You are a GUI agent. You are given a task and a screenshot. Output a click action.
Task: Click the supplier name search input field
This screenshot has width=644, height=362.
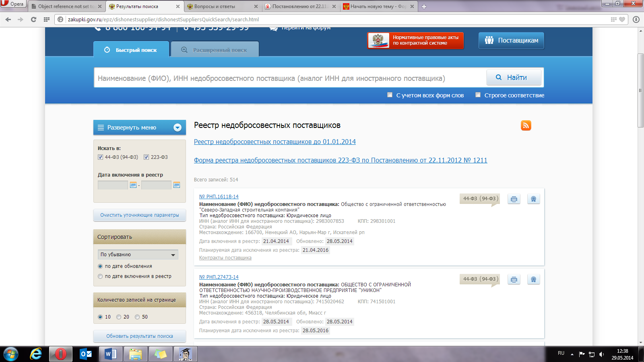tap(290, 78)
